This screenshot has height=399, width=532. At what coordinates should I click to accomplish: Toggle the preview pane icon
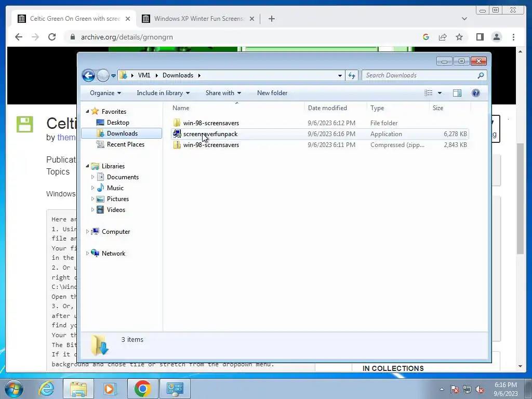coord(457,93)
